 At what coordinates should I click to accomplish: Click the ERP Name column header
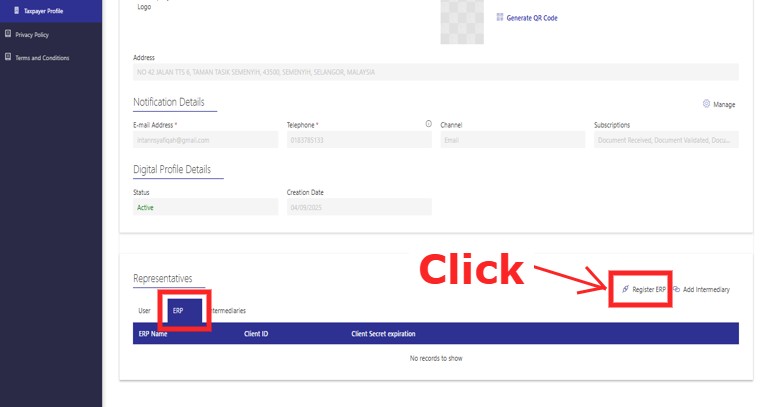coord(153,333)
